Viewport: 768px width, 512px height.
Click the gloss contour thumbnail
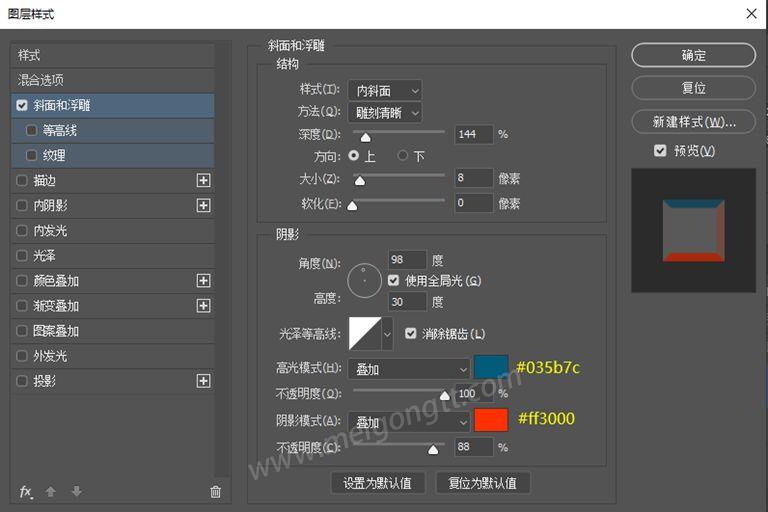click(x=365, y=334)
